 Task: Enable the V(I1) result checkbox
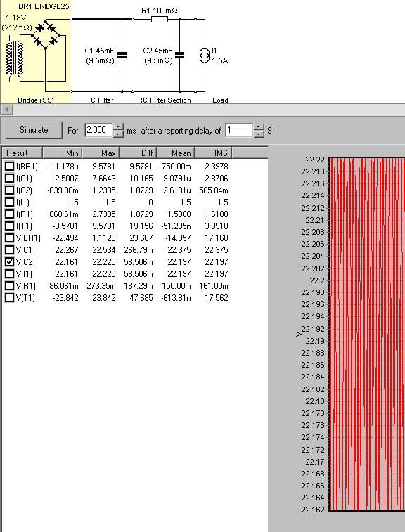[x=10, y=274]
